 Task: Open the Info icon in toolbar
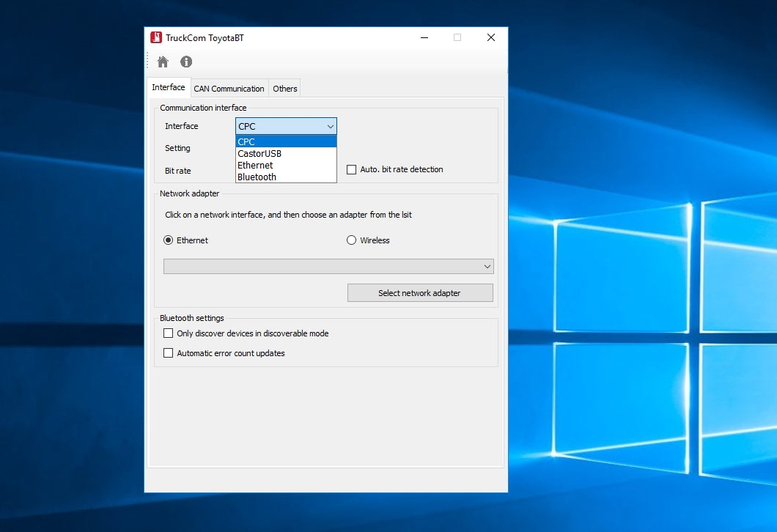pos(186,62)
